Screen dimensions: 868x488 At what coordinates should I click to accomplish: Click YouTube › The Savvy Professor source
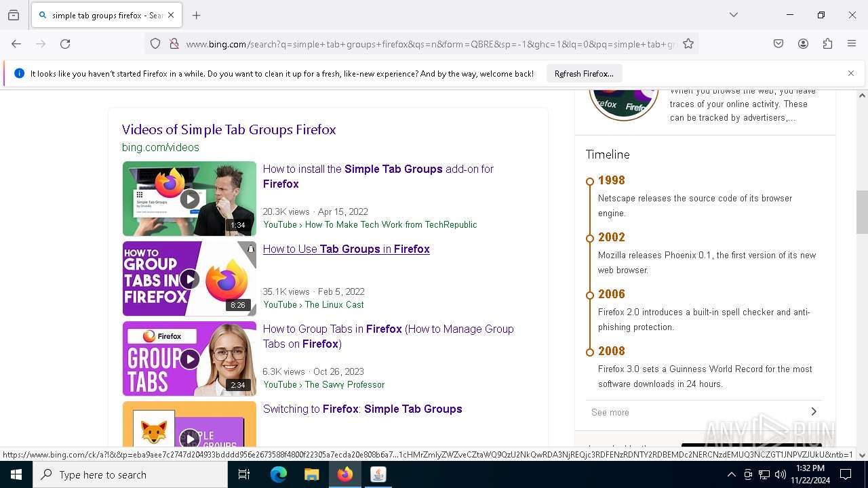coord(324,384)
